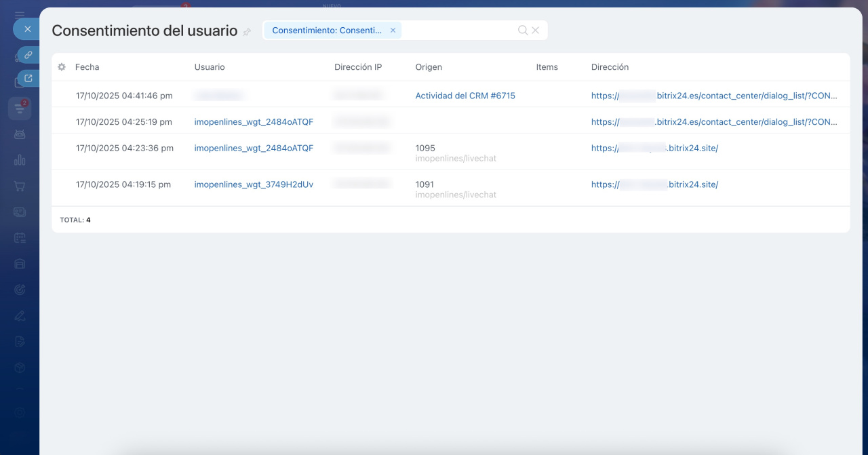Remove the Consentimiento filter chip
This screenshot has height=455, width=868.
[393, 31]
